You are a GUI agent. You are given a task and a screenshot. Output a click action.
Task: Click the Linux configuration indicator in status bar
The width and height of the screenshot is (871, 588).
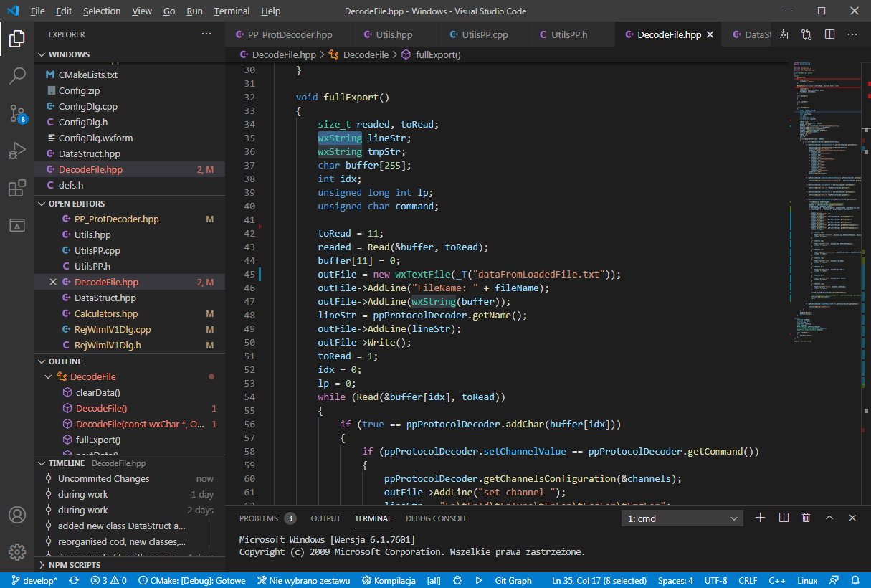click(807, 581)
